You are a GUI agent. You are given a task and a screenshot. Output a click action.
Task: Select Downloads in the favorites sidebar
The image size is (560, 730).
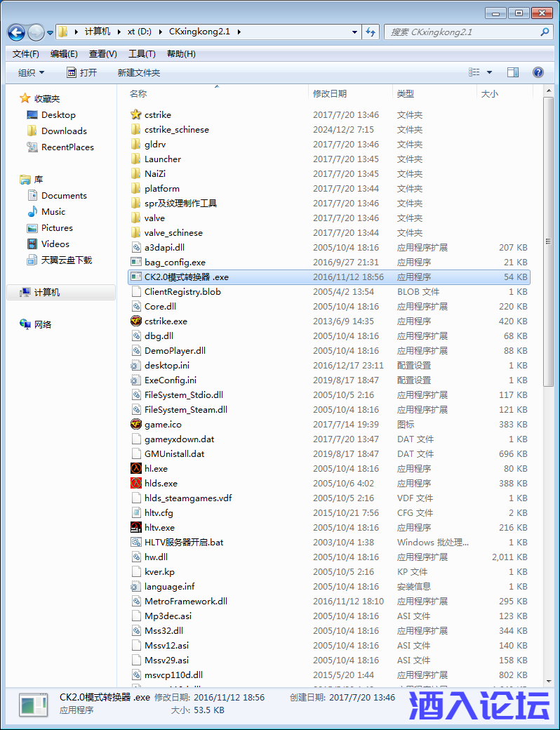(x=64, y=131)
